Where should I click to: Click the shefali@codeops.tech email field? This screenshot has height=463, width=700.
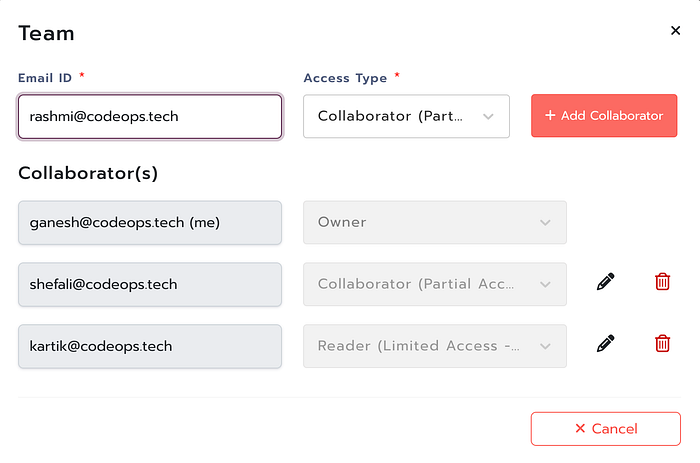150,284
